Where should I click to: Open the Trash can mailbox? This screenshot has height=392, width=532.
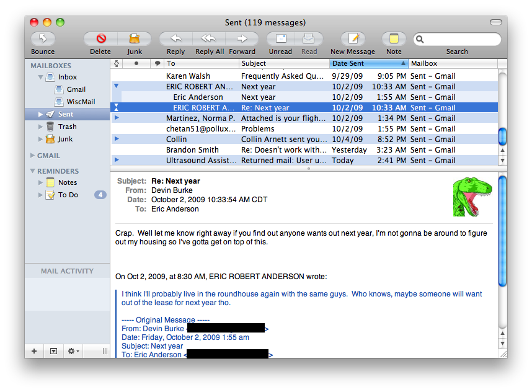[x=50, y=127]
